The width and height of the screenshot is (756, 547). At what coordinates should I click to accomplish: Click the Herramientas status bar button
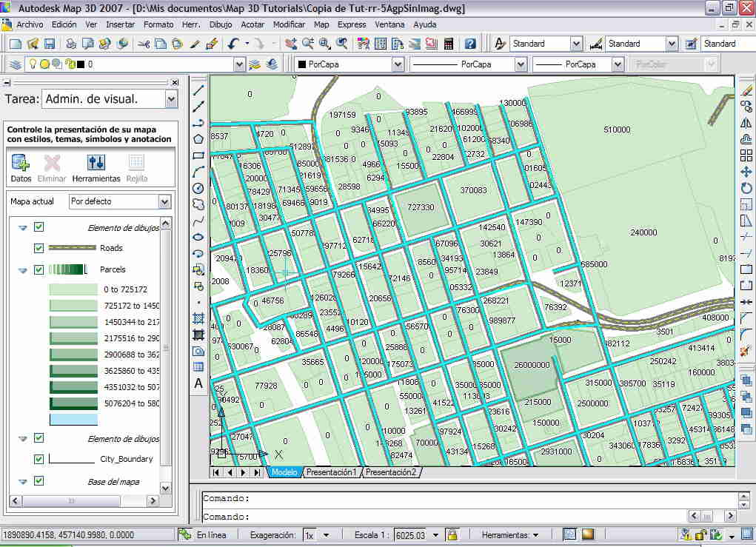[x=509, y=535]
